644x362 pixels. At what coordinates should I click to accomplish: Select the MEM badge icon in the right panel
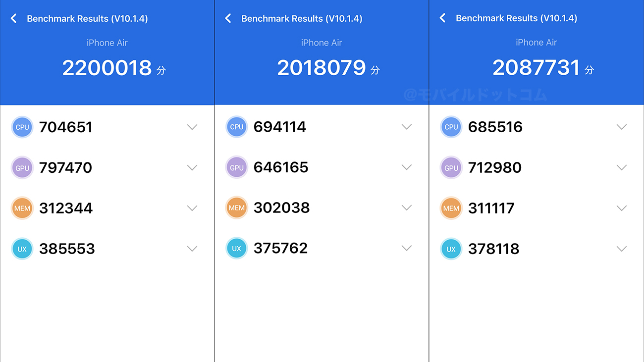tap(451, 208)
